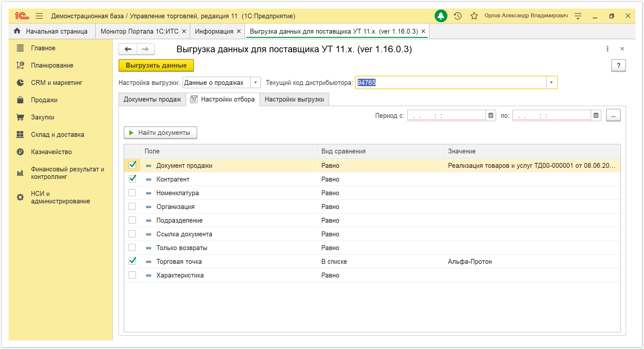
Task: Uncheck the Документ продажи filter
Action: tap(132, 165)
